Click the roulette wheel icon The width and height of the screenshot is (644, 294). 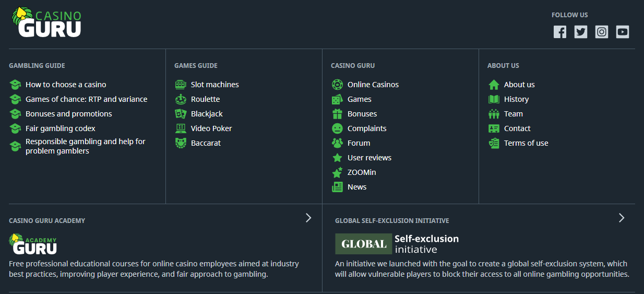(181, 99)
